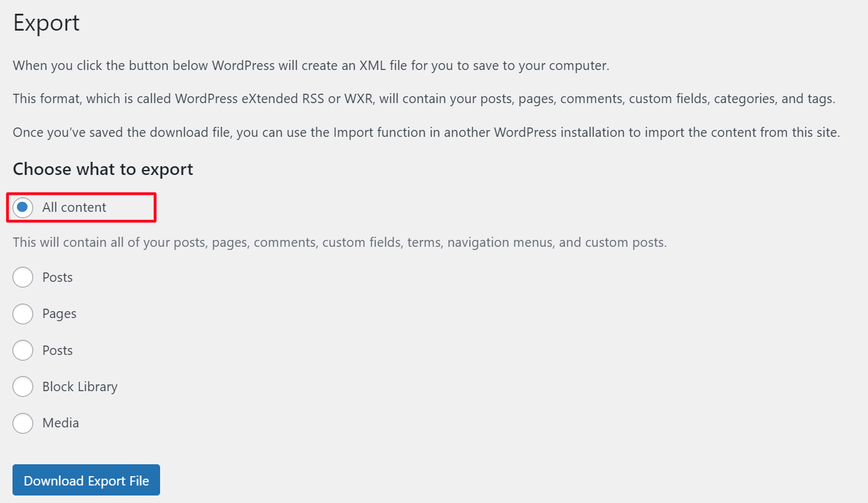Click the Posts label just below Pages
868x503 pixels.
pyautogui.click(x=58, y=351)
